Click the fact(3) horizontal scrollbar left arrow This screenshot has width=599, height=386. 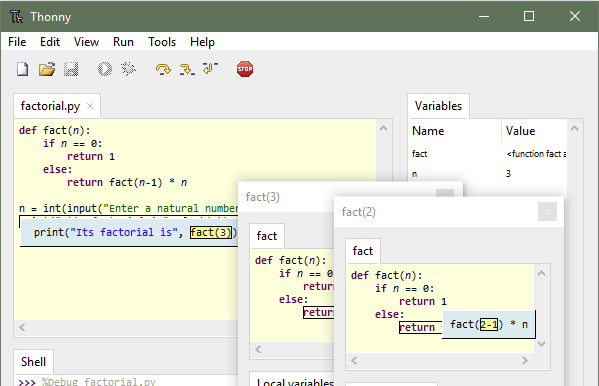[x=258, y=349]
